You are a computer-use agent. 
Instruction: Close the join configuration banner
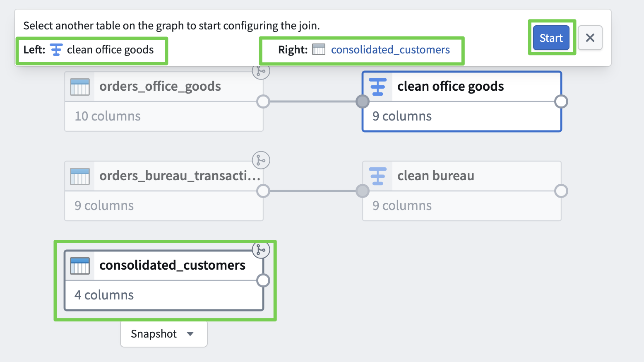pyautogui.click(x=590, y=38)
